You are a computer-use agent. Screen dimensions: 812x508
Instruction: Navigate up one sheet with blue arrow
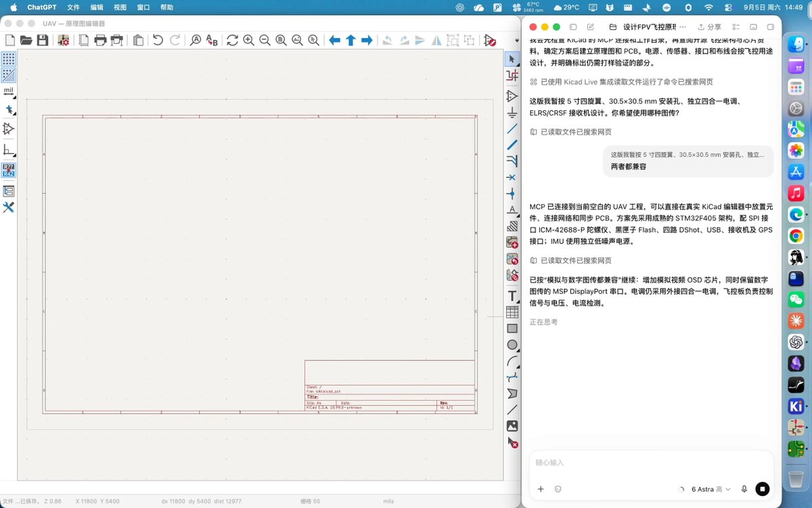[x=351, y=41]
